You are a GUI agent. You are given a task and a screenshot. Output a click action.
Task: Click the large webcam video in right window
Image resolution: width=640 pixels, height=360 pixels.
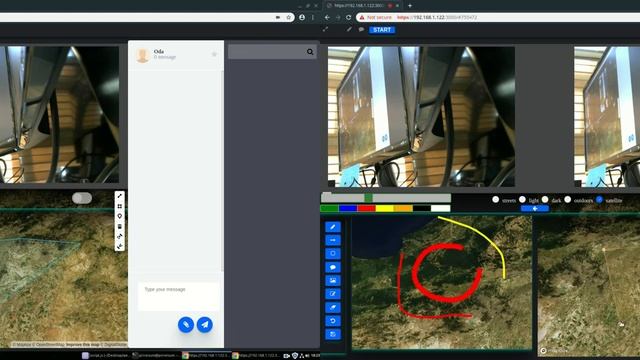pyautogui.click(x=421, y=116)
